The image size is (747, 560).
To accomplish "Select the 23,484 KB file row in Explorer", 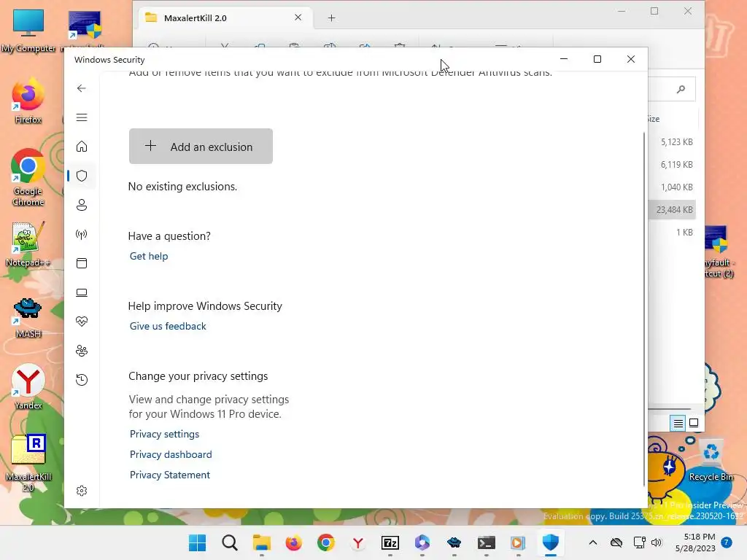I will point(672,210).
